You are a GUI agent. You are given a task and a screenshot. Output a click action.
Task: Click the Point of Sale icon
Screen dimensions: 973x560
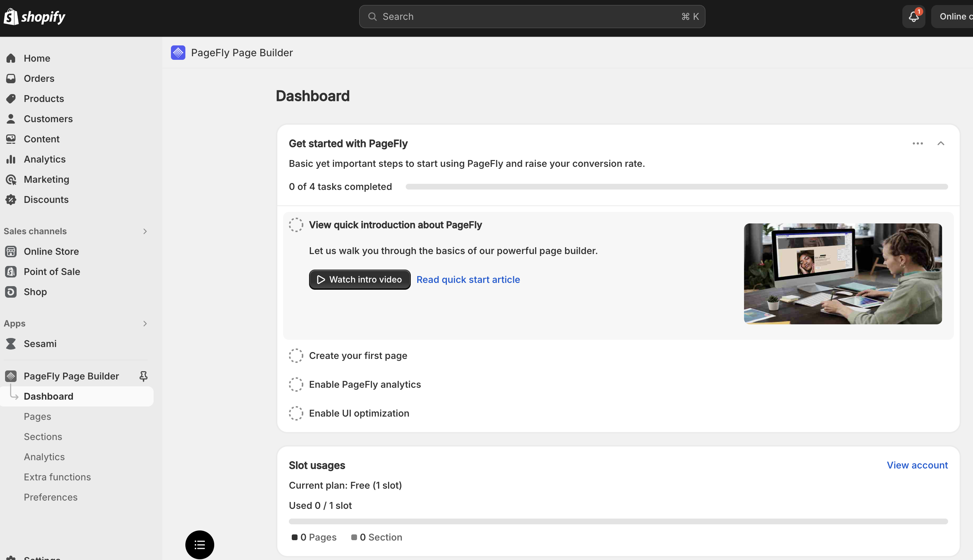click(x=11, y=272)
